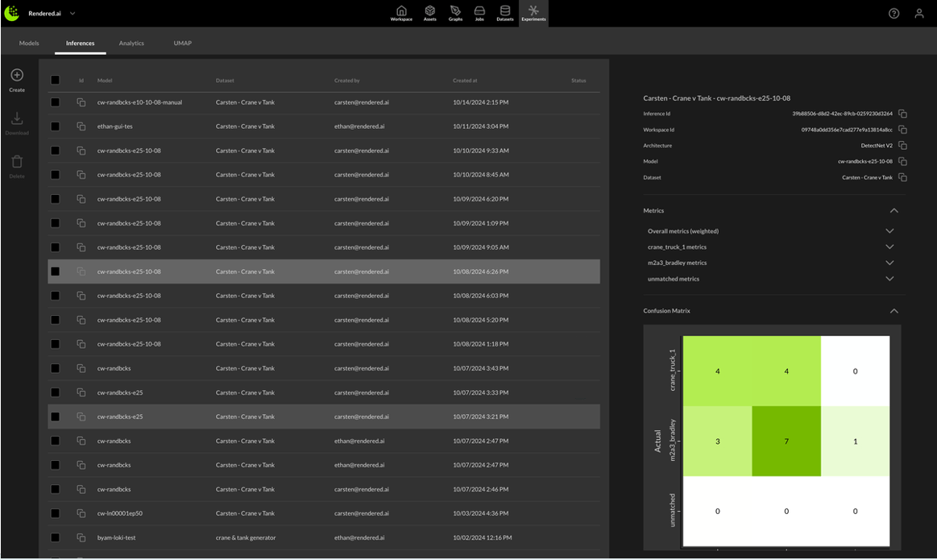The height and width of the screenshot is (560, 937).
Task: Check the select-all checkbox in table header
Action: tap(54, 81)
